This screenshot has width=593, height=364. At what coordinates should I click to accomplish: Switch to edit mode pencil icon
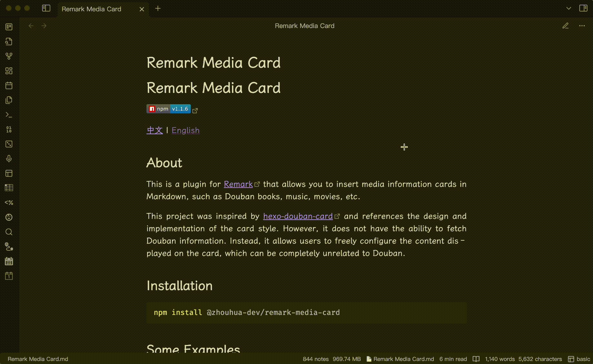pyautogui.click(x=566, y=26)
